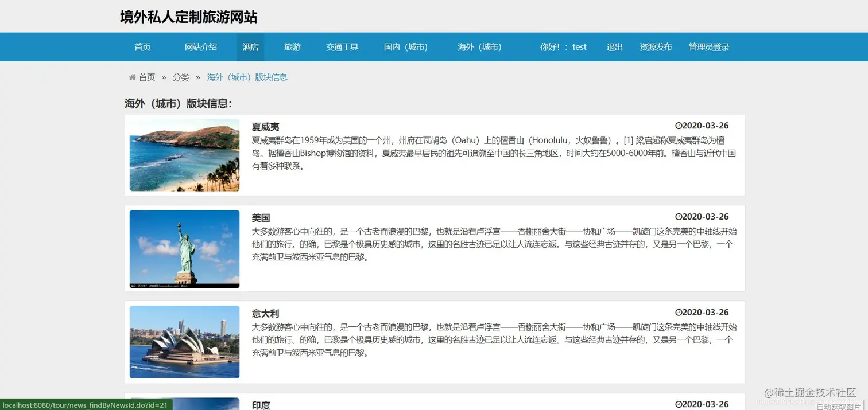This screenshot has width=868, height=410.
Task: Open the 分类 breadcrumb link
Action: click(x=181, y=77)
